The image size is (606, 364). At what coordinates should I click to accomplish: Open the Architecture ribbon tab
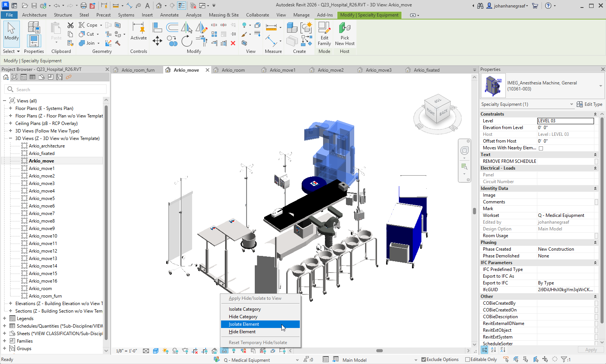click(x=34, y=15)
